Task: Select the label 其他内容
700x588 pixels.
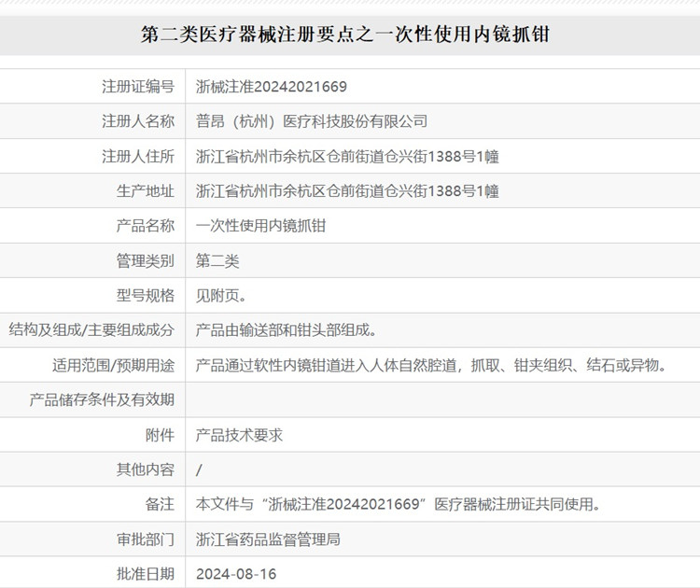Action: (x=145, y=469)
